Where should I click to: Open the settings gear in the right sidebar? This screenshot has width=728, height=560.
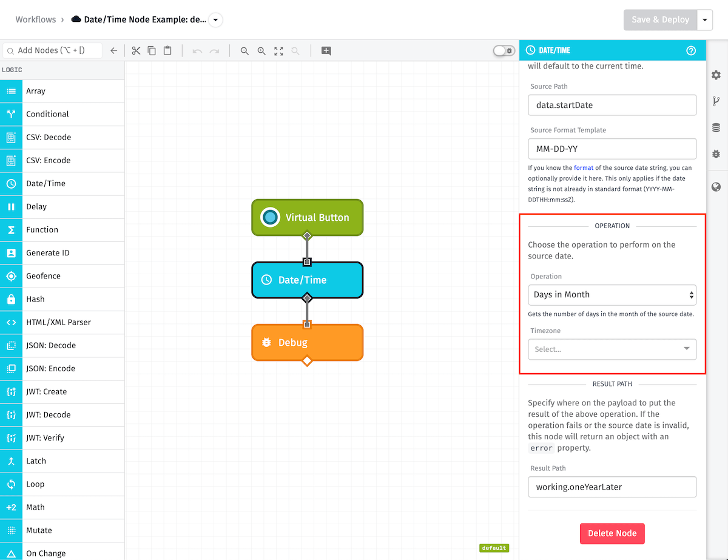click(x=716, y=75)
